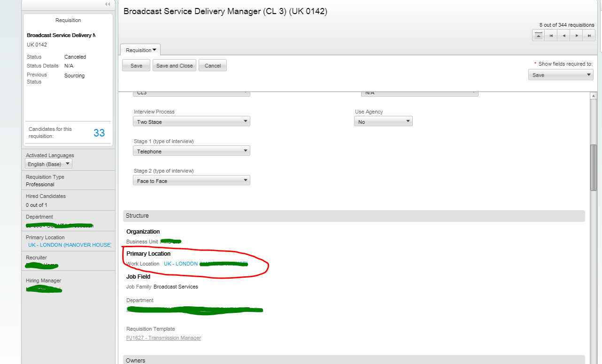Cancel editing the requisition

pyautogui.click(x=212, y=65)
